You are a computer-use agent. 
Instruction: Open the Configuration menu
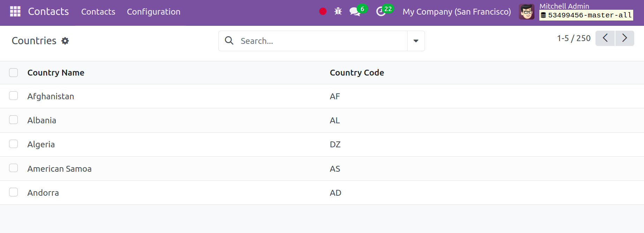(x=153, y=12)
